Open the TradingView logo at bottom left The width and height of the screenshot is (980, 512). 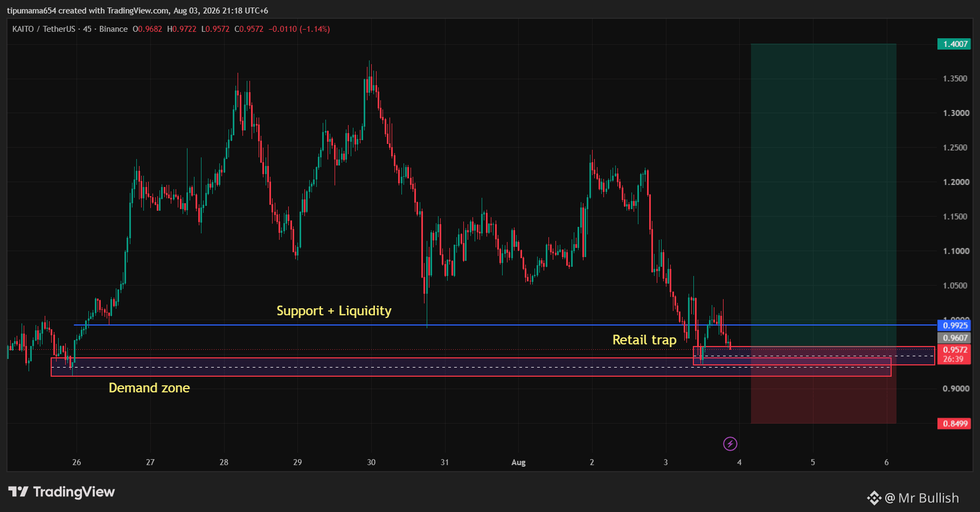[x=61, y=492]
